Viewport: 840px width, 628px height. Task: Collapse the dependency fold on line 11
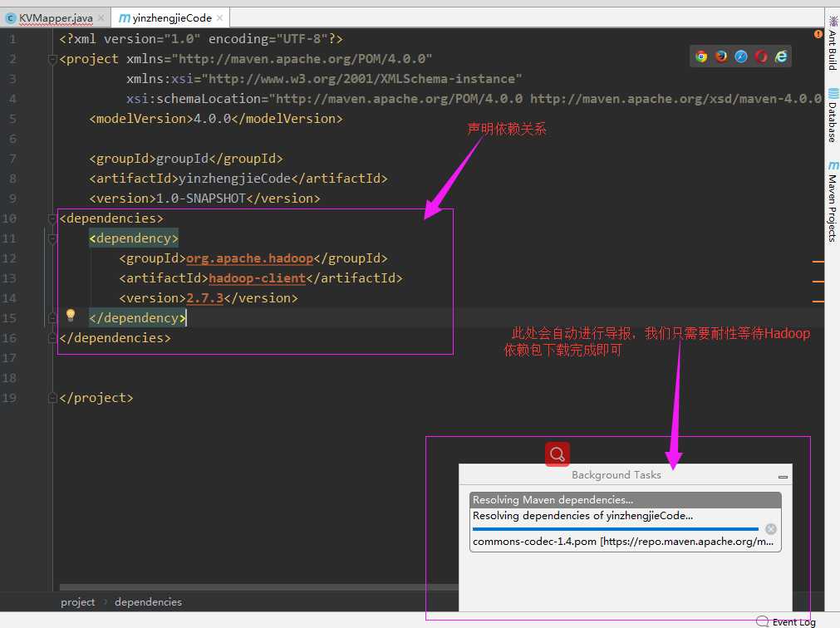[x=52, y=238]
